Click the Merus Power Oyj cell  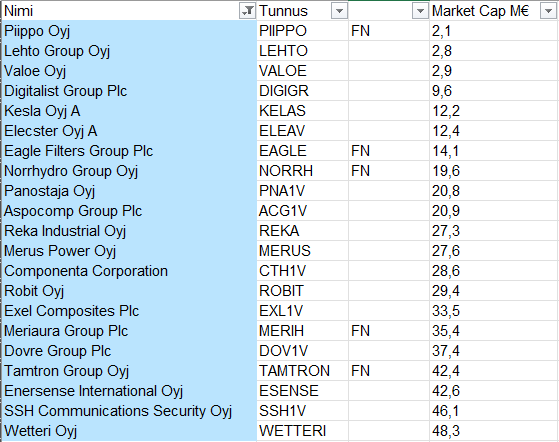pos(129,251)
